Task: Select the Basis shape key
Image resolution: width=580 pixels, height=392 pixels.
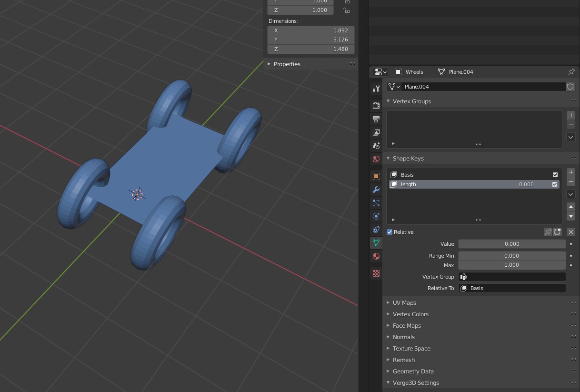Action: 474,175
